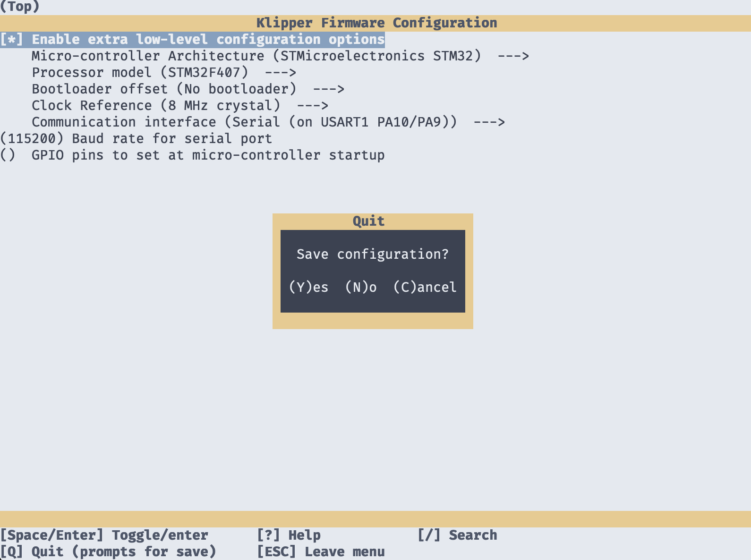
Task: Click the (Top) location indicator
Action: tap(20, 7)
